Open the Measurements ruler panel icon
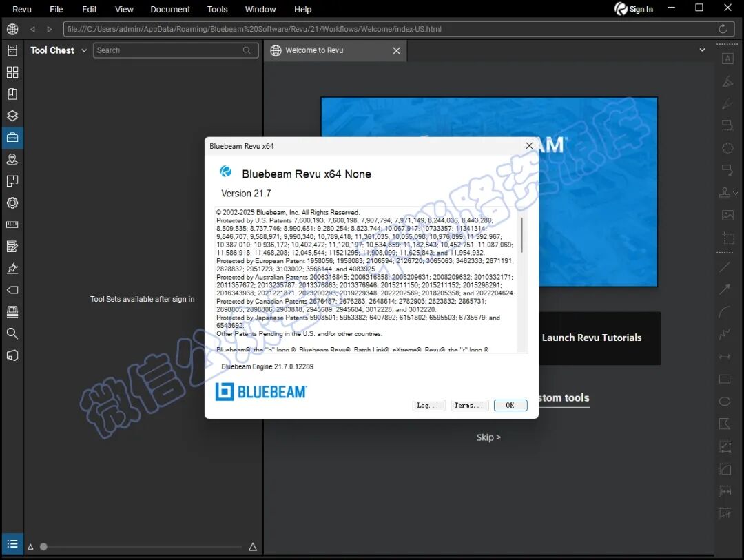744x560 pixels. coord(12,225)
